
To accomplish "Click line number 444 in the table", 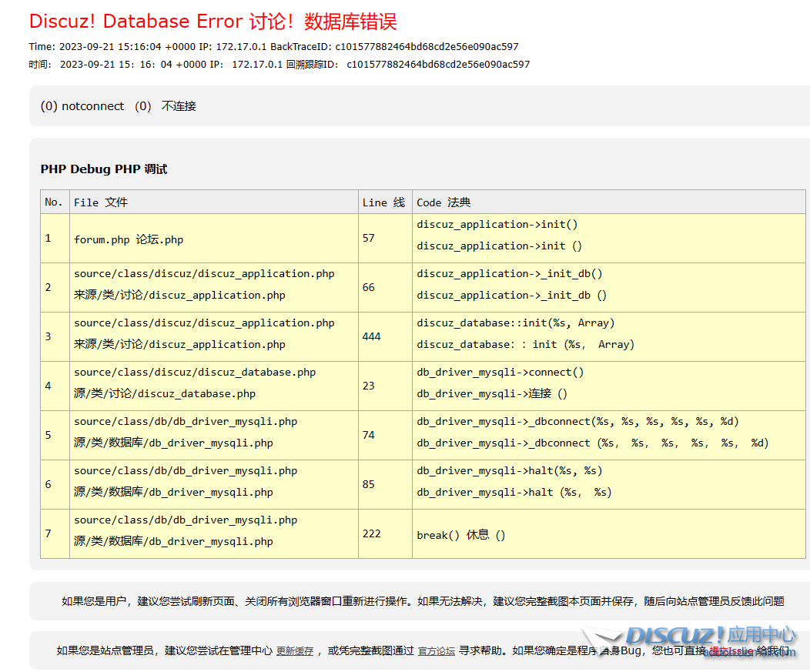I will pyautogui.click(x=372, y=336).
